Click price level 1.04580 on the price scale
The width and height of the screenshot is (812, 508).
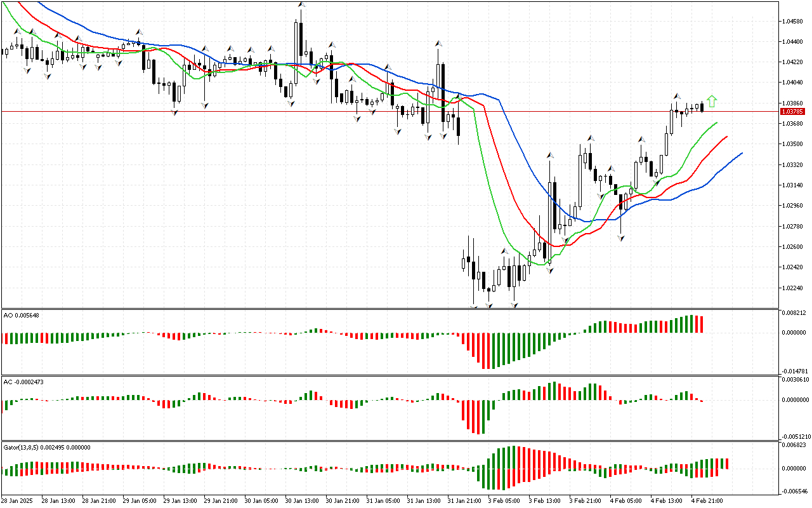(793, 22)
